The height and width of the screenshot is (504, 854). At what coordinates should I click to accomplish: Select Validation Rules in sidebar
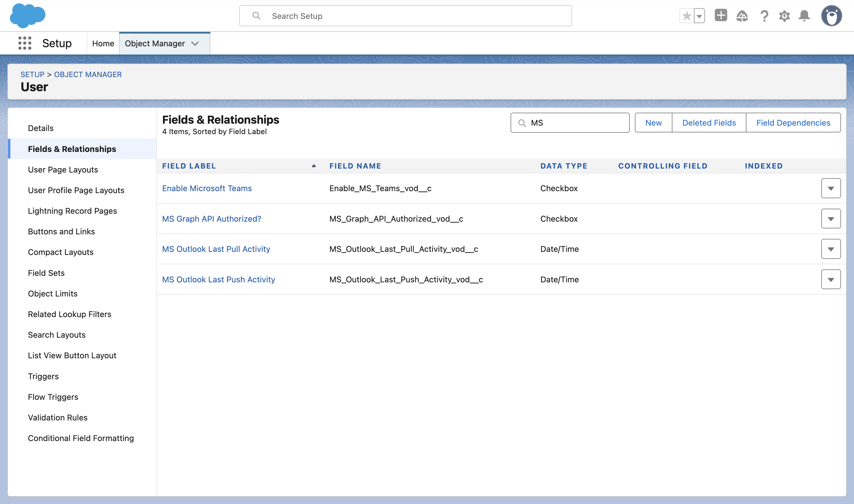pos(57,417)
